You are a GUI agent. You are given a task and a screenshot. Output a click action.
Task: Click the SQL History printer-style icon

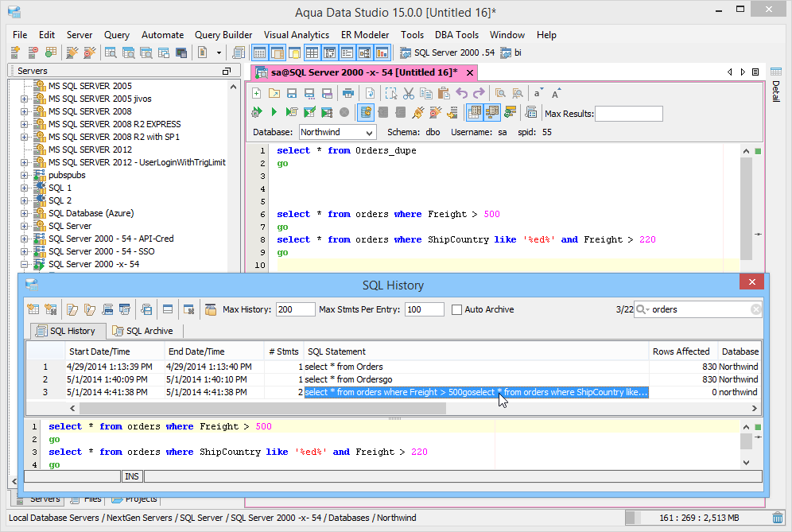pyautogui.click(x=107, y=309)
